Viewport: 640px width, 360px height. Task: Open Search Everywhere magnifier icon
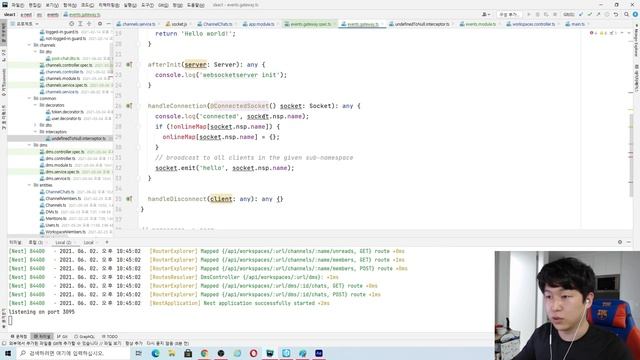[x=626, y=14]
